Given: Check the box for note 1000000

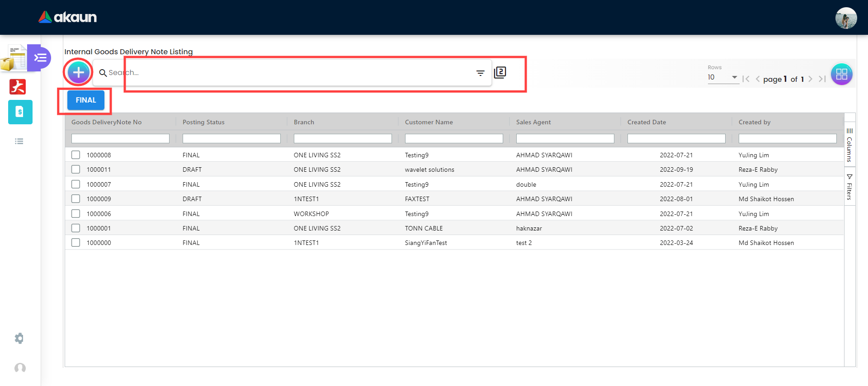Looking at the screenshot, I should 76,243.
